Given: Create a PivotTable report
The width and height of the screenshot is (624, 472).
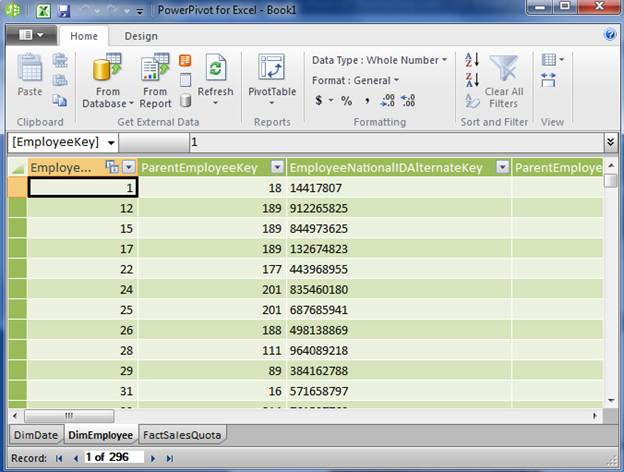Looking at the screenshot, I should point(272,80).
